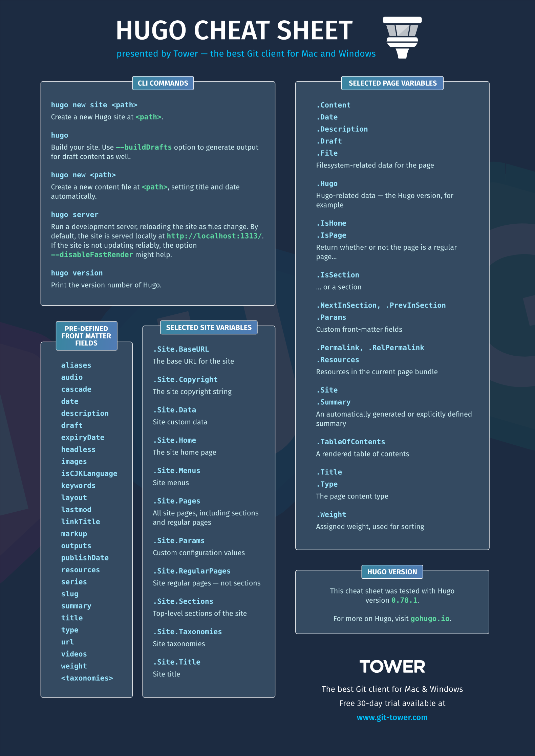Image resolution: width=535 pixels, height=756 pixels.
Task: Click the .Site.BaseURL variable
Action: (181, 349)
